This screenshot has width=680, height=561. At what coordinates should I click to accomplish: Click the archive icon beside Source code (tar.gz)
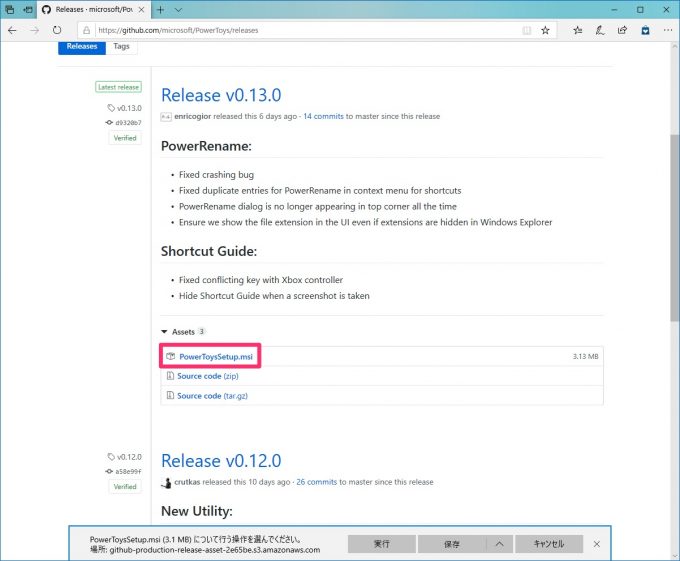point(170,395)
